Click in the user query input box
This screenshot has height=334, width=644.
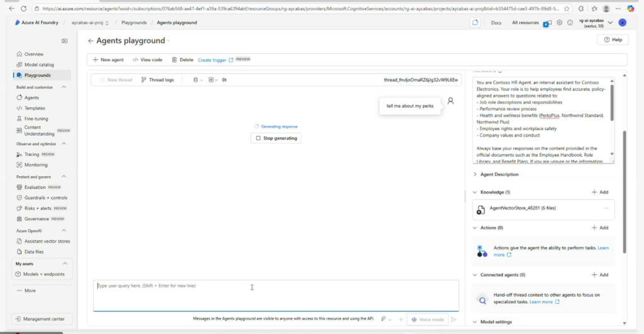[x=276, y=296]
